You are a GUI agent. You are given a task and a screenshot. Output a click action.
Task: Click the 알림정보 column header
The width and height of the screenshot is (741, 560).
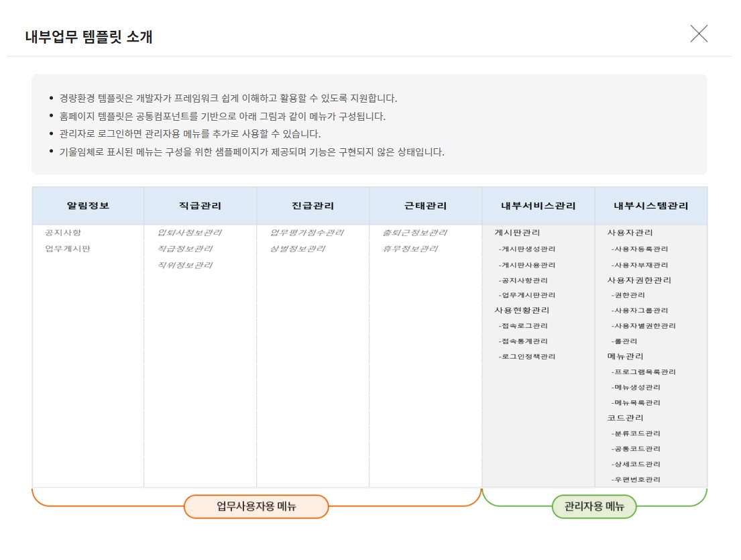pos(88,206)
